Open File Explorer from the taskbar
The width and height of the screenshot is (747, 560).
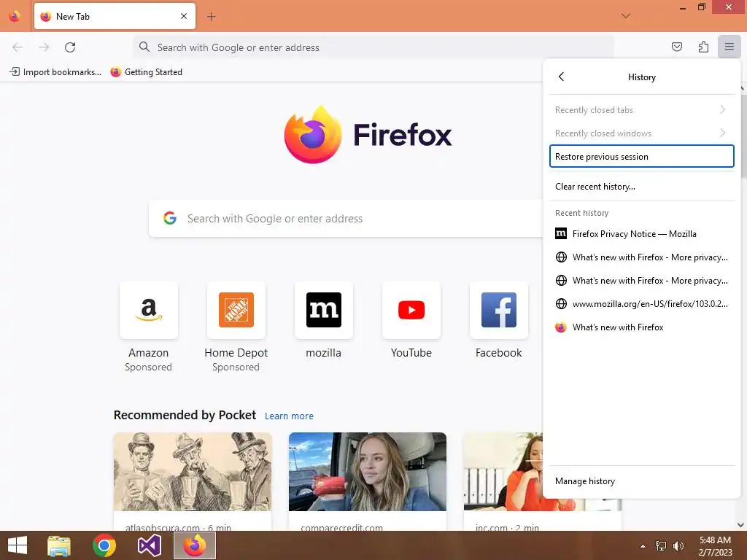tap(59, 545)
